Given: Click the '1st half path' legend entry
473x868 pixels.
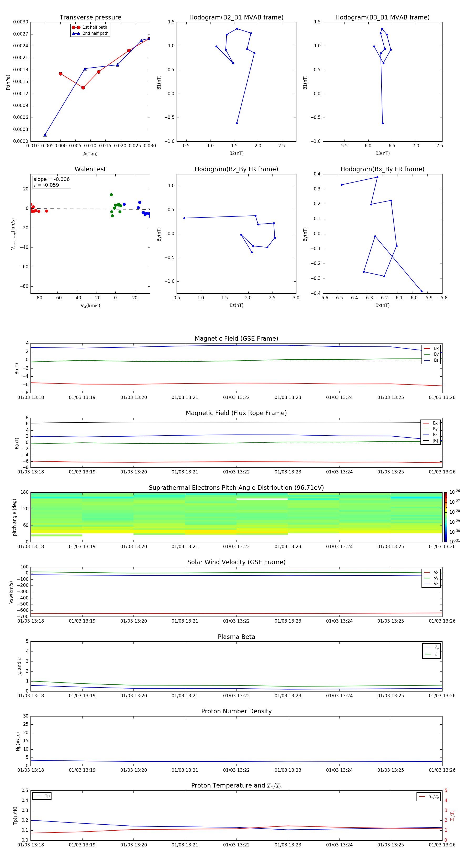Looking at the screenshot, I should tap(90, 27).
